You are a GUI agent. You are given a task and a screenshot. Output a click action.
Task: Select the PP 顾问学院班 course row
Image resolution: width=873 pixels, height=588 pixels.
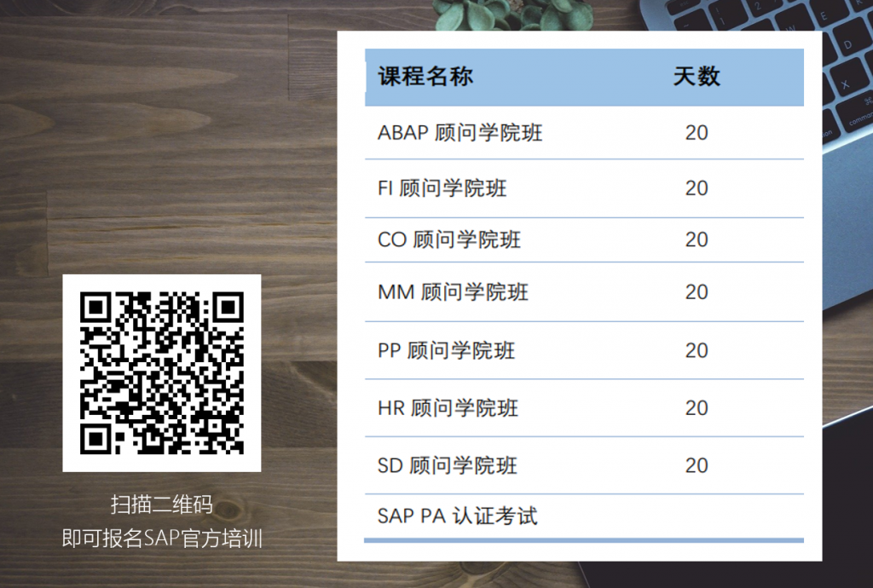[584, 350]
